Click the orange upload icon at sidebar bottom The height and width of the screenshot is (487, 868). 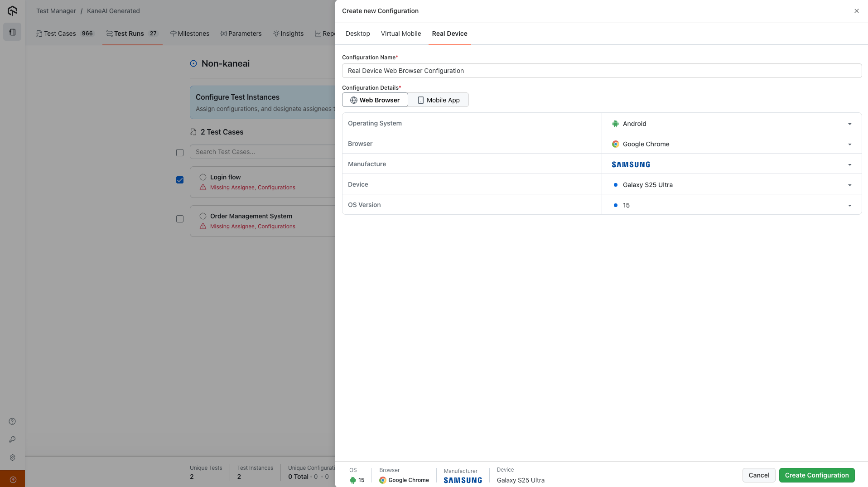coord(12,478)
